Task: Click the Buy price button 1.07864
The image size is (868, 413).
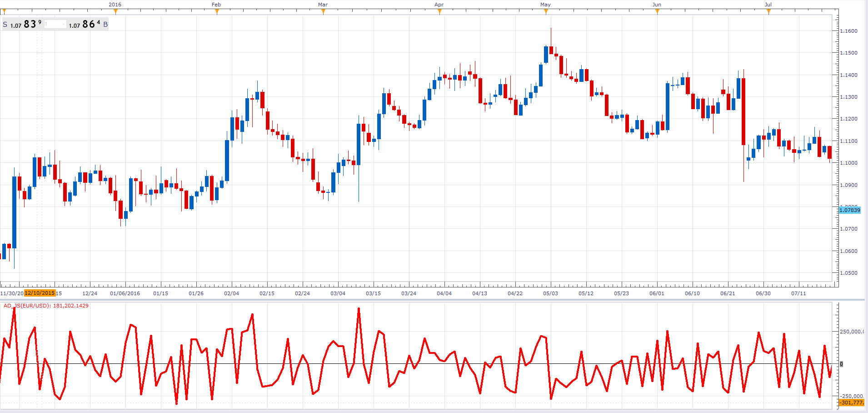Action: tap(88, 24)
